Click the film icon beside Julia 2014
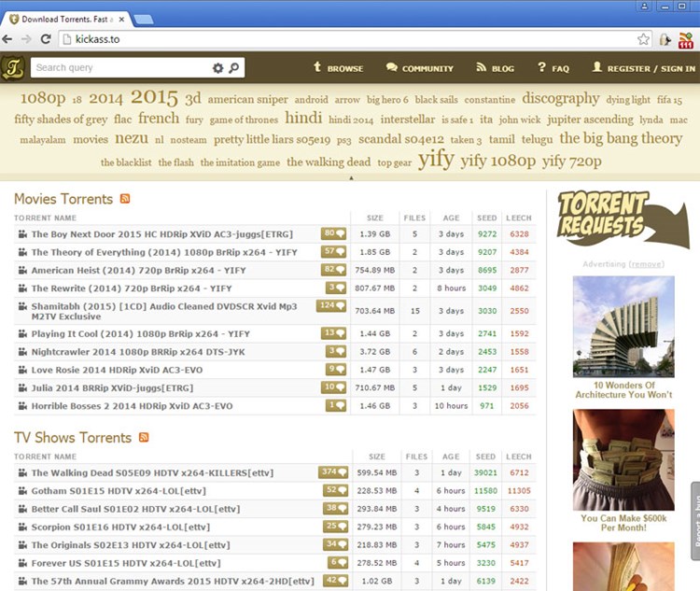 pyautogui.click(x=22, y=387)
